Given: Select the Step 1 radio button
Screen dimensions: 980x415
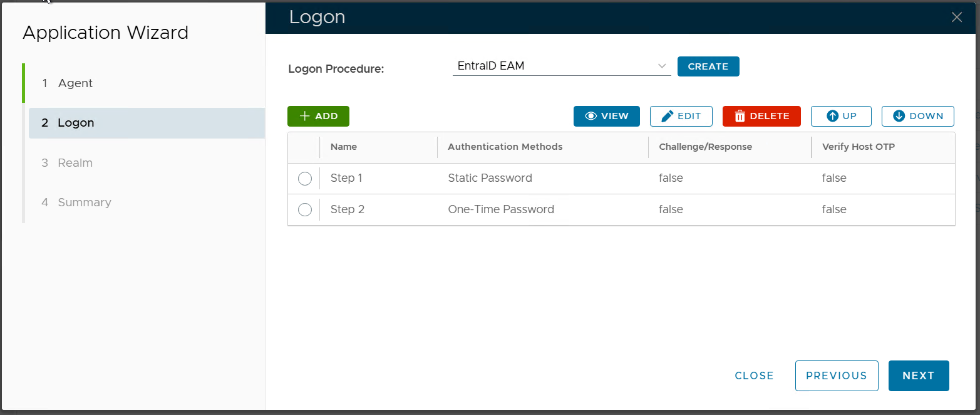Looking at the screenshot, I should pos(305,179).
